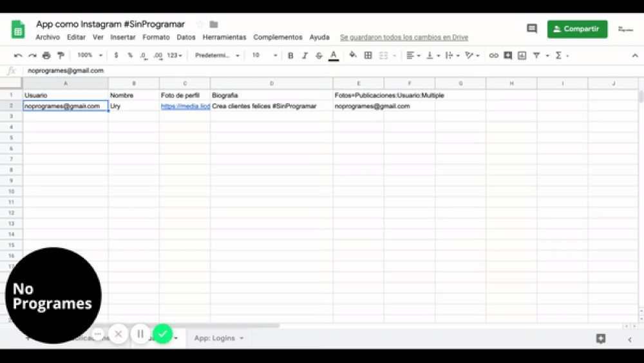Image resolution: width=644 pixels, height=363 pixels.
Task: Insert a chart from the toolbar
Action: point(522,55)
